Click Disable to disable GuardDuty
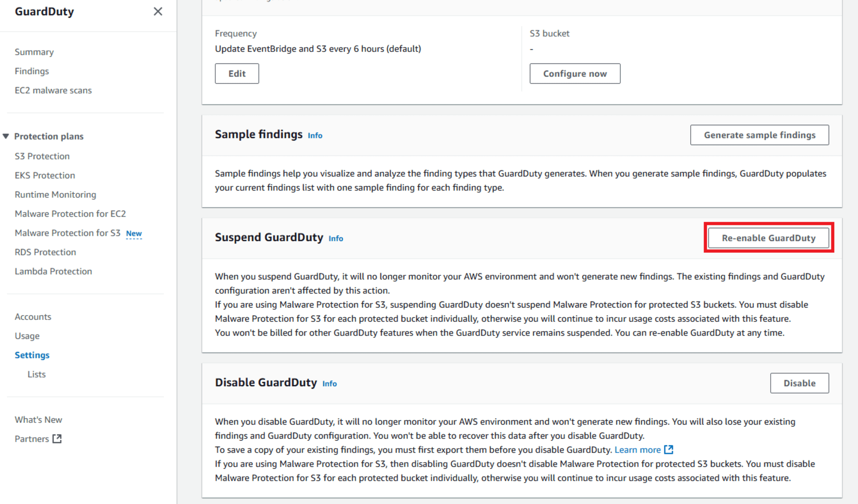 [799, 383]
